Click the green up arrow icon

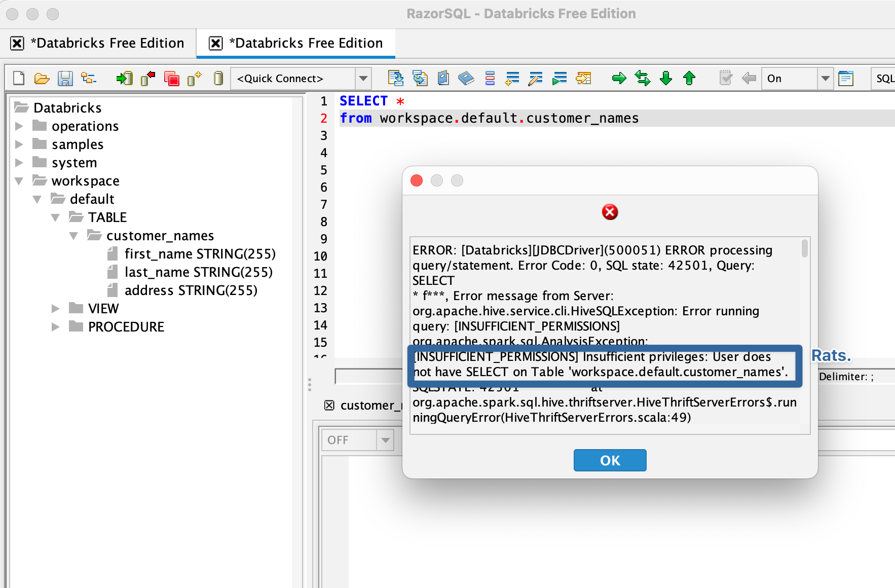tap(689, 78)
